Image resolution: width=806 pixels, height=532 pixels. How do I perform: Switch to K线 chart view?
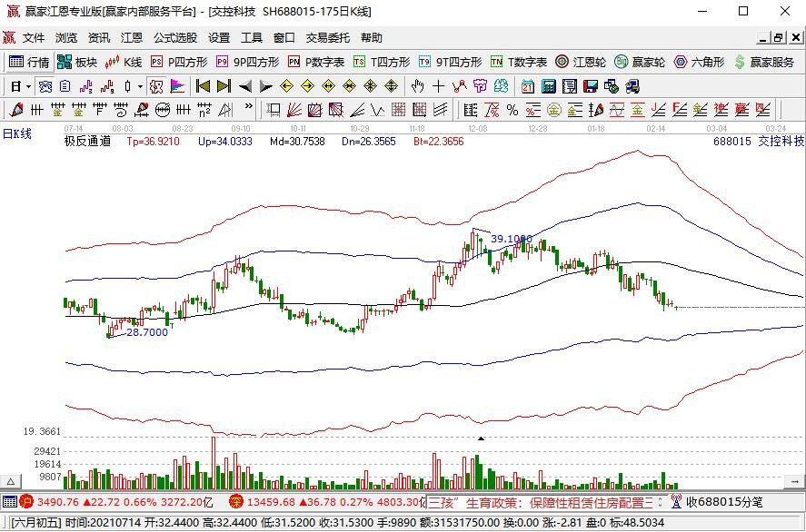pyautogui.click(x=124, y=62)
